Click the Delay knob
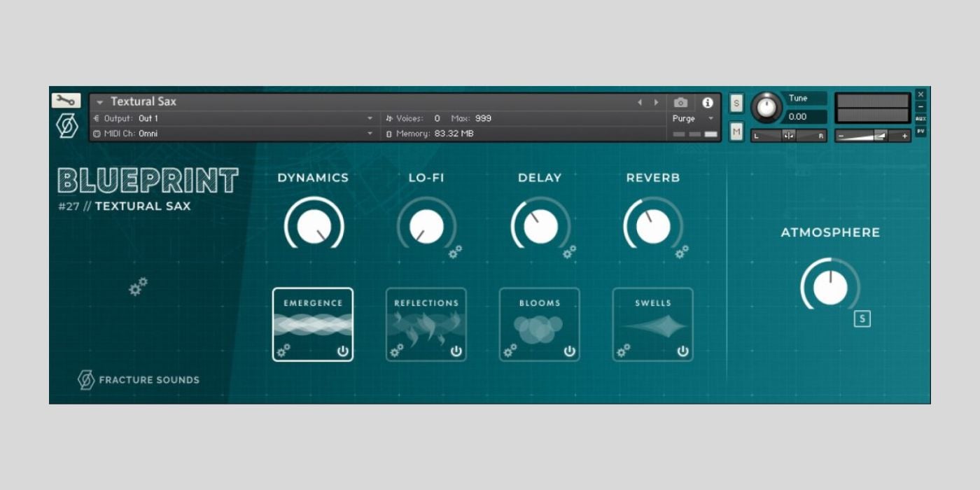The image size is (980, 490). 540,227
